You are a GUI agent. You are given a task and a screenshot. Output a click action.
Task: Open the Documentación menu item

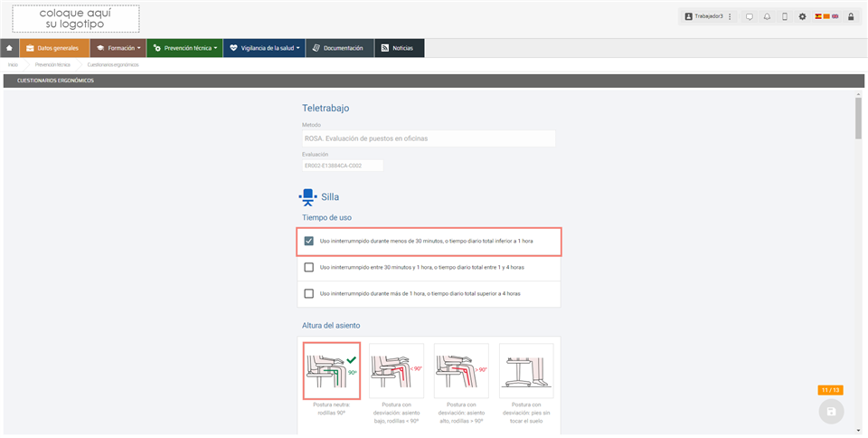[340, 48]
